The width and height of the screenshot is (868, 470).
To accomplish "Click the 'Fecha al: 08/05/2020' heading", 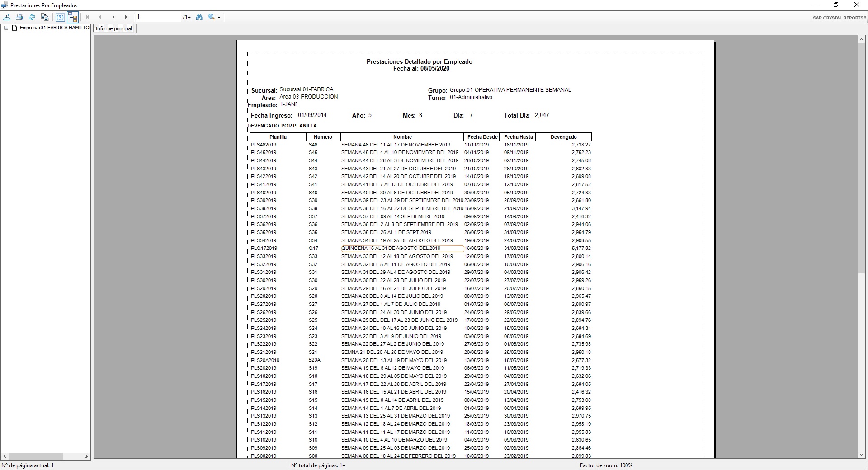I will coord(421,69).
